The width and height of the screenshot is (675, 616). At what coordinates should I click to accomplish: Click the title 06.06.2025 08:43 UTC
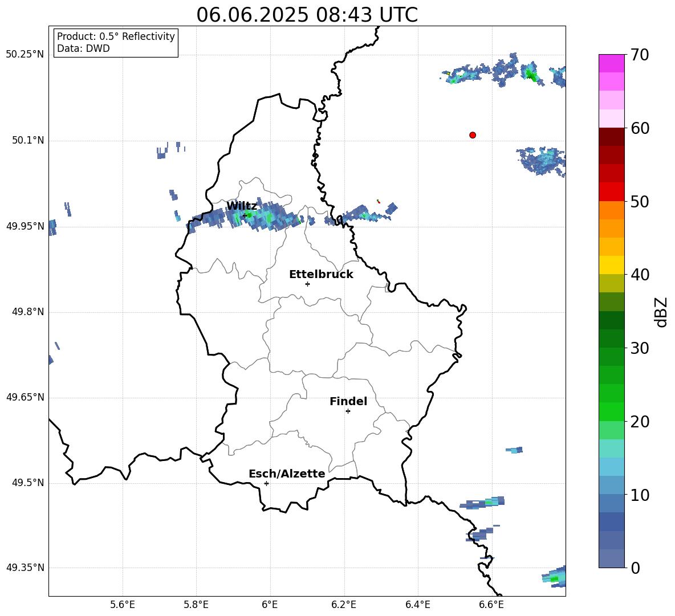[307, 15]
